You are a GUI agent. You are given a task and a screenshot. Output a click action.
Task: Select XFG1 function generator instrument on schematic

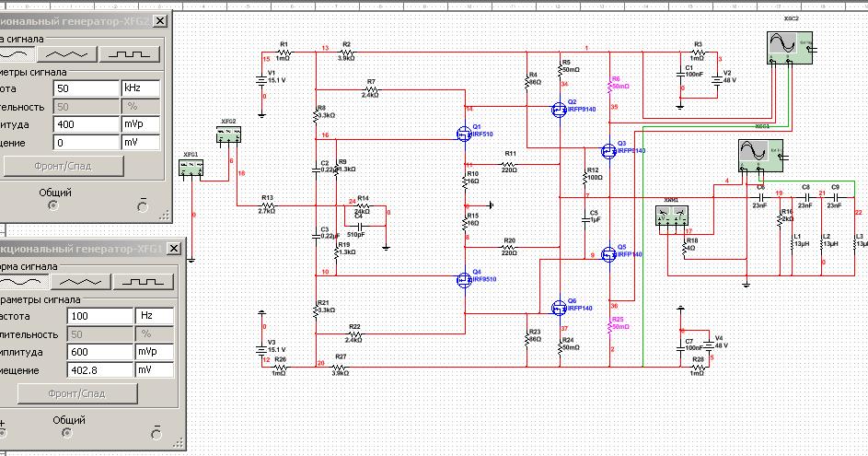(191, 168)
